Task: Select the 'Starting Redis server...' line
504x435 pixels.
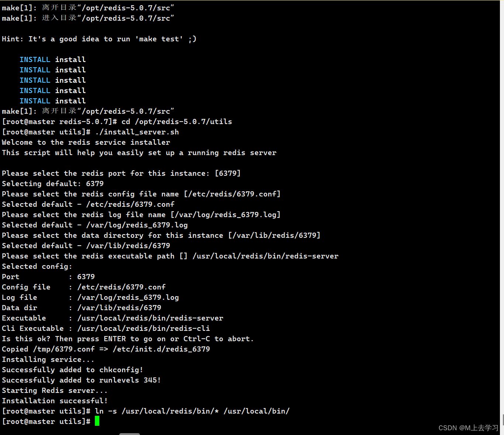Action: (x=55, y=390)
